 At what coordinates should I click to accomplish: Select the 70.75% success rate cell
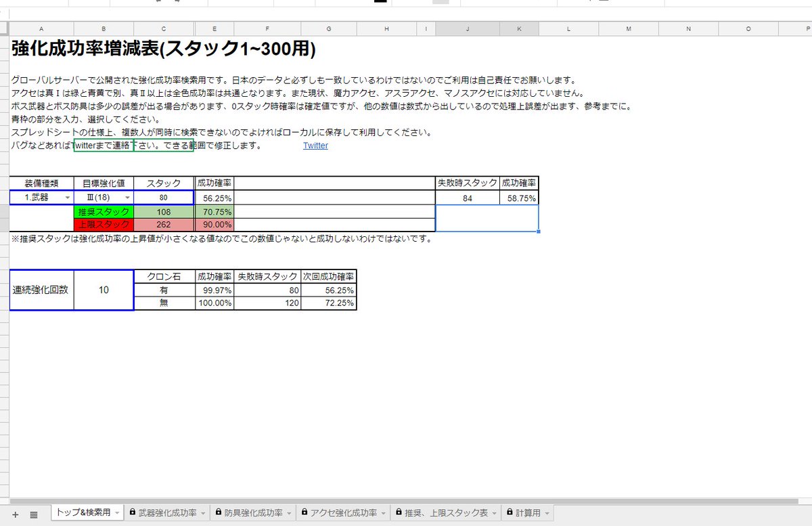215,211
